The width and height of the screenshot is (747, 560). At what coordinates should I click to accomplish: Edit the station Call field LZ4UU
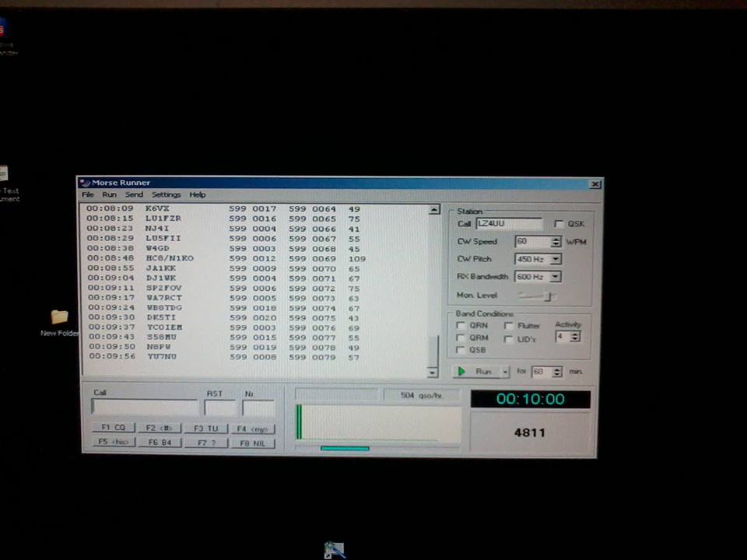[x=509, y=223]
